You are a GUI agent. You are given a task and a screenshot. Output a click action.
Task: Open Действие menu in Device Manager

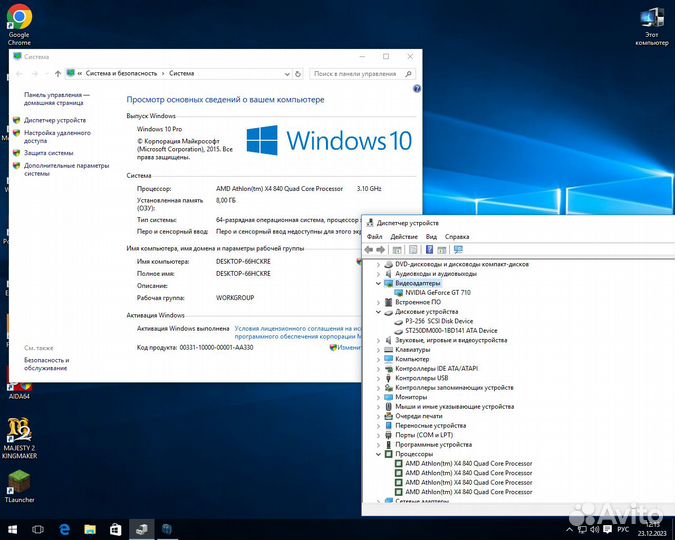click(x=404, y=236)
